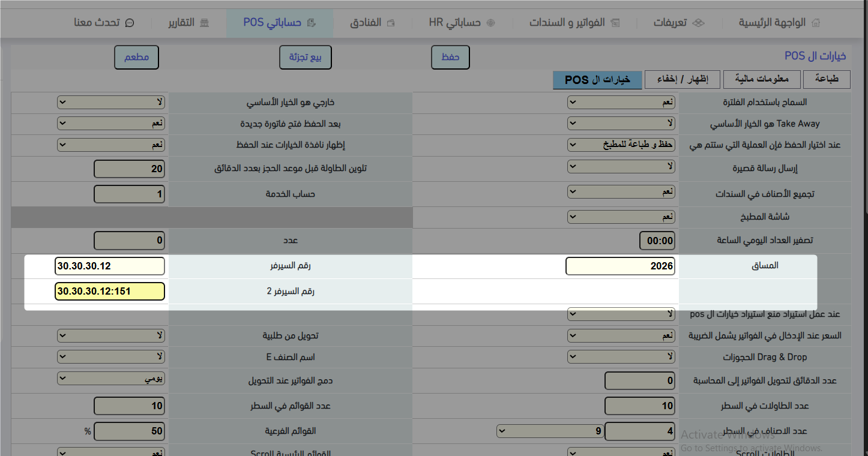
Task: Expand the دمج الفواتير عند التحويل dropdown
Action: [111, 379]
